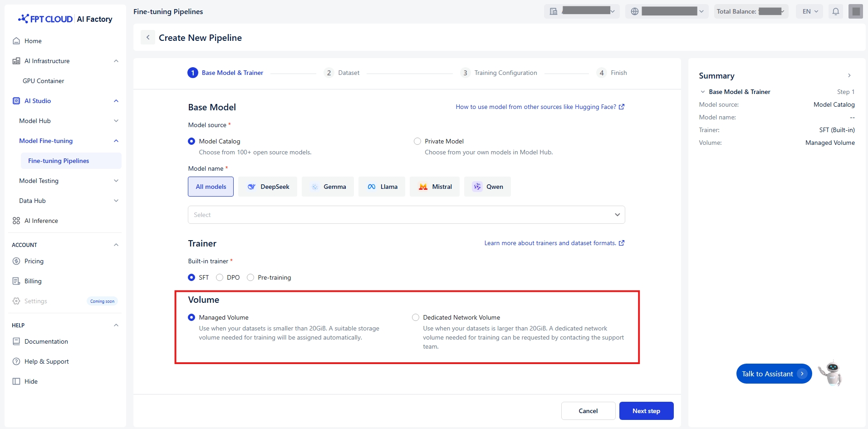Image resolution: width=868 pixels, height=429 pixels.
Task: Filter models by Qwen
Action: 487,187
